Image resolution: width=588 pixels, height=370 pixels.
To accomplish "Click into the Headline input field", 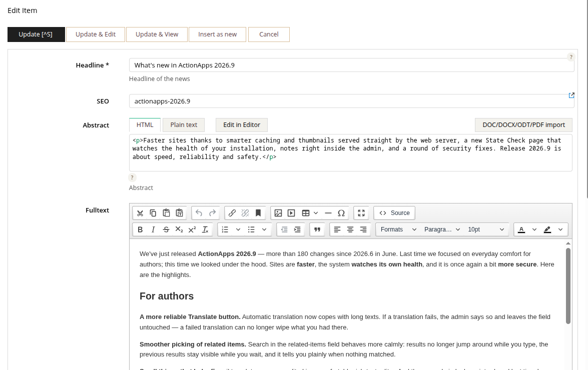I will click(351, 65).
